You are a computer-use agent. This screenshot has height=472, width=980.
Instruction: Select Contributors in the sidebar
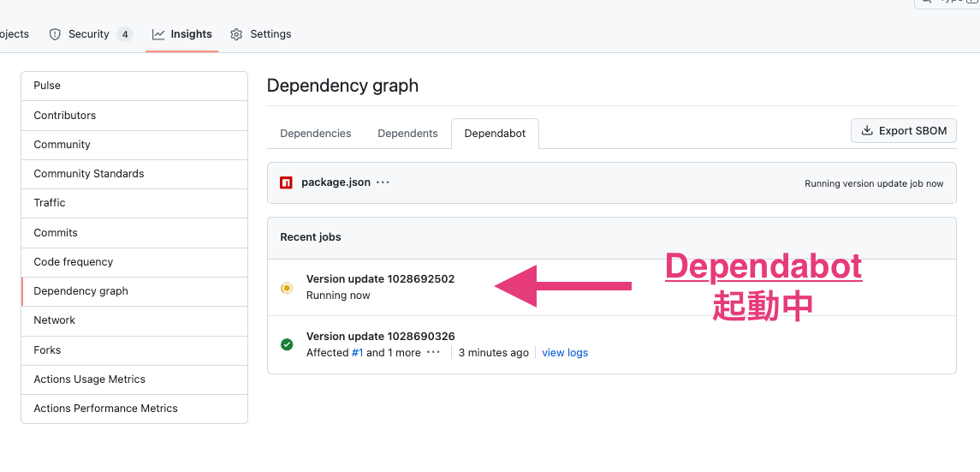coord(134,116)
